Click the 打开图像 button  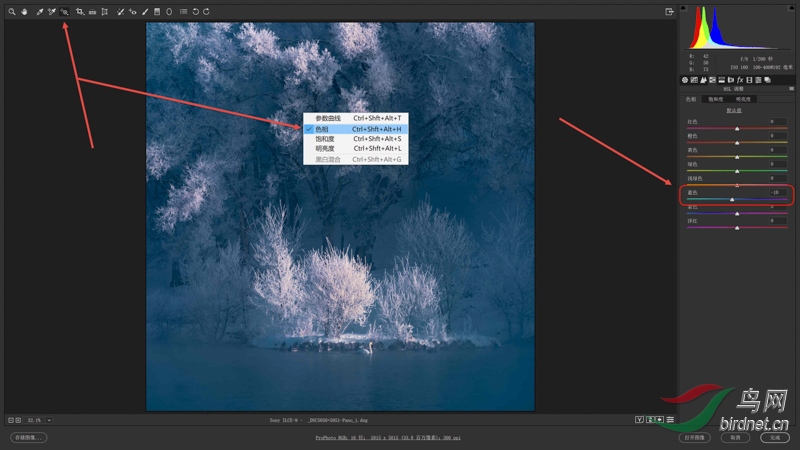point(694,437)
